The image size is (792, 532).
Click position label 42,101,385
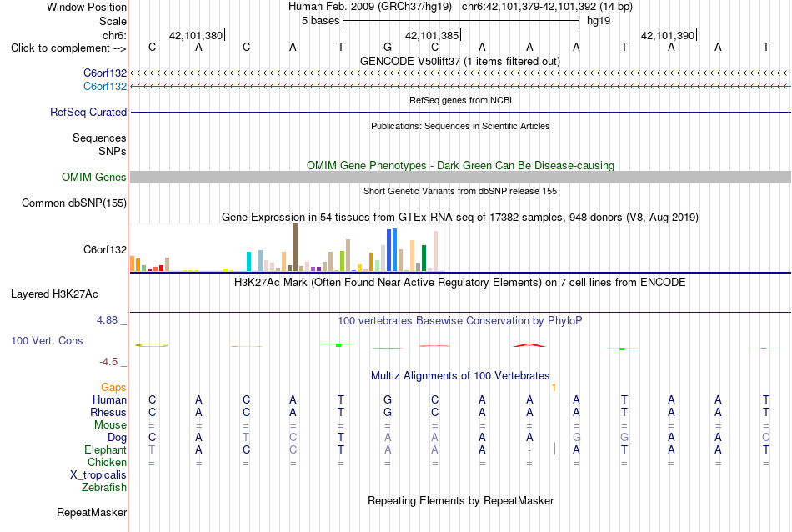pos(432,35)
